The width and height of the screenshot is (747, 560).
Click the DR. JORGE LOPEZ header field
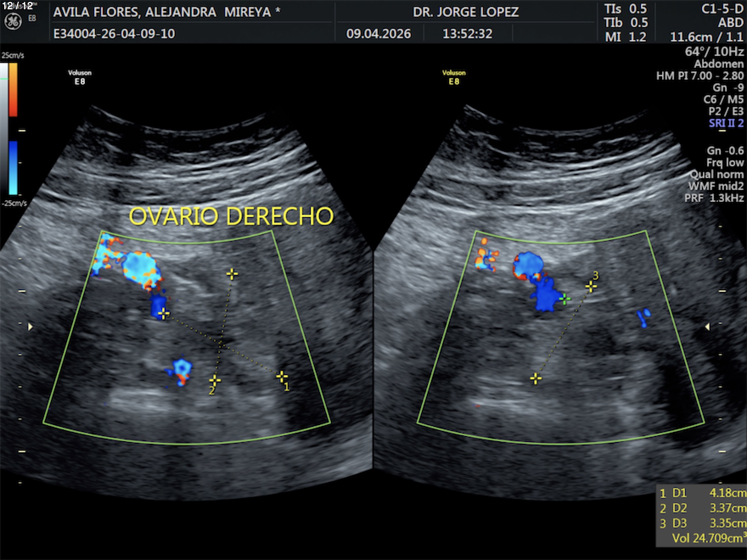point(466,12)
